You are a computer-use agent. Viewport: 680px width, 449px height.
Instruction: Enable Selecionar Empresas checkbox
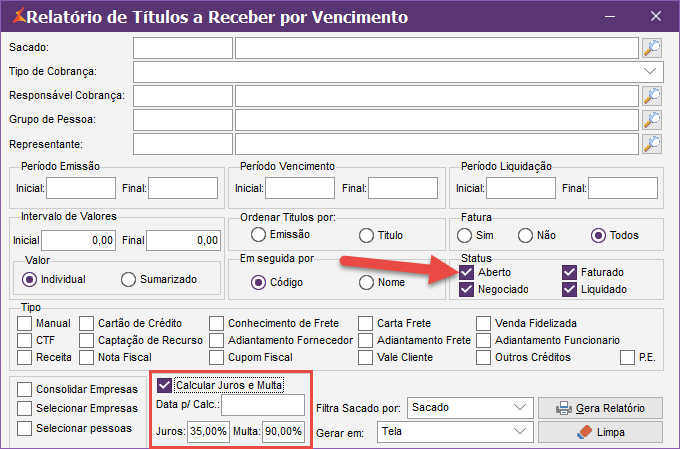click(x=24, y=409)
